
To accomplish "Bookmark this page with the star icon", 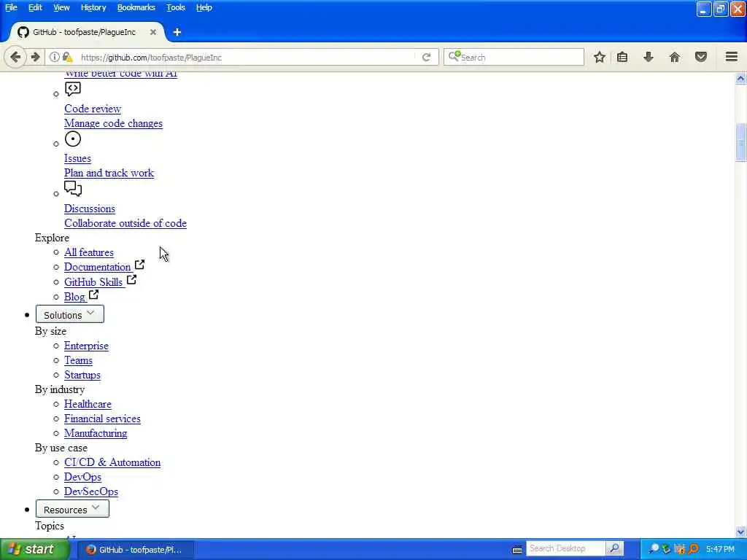I will pos(600,57).
